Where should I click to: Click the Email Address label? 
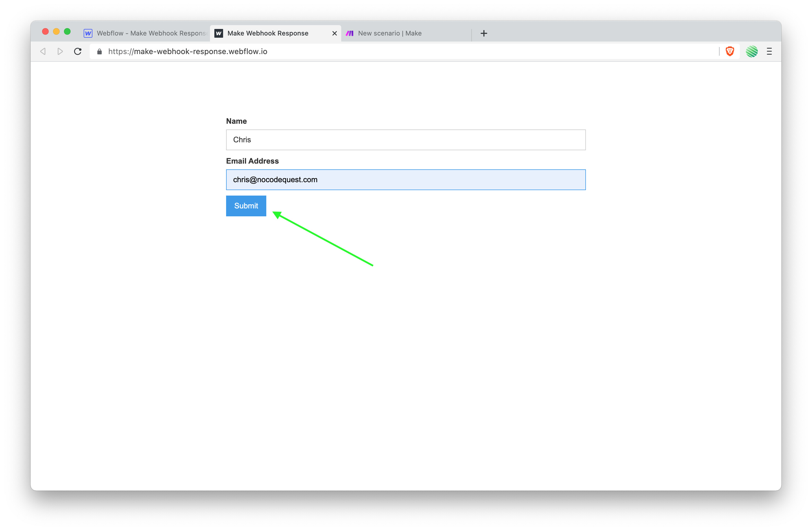pos(252,161)
